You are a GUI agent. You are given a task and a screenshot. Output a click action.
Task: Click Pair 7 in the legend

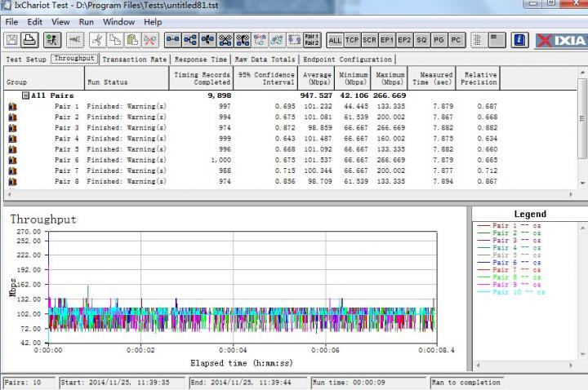click(509, 270)
